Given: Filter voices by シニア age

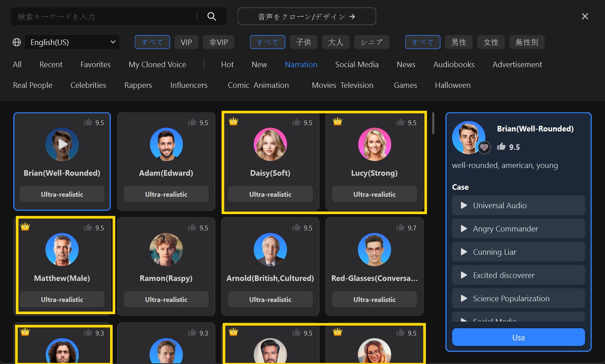Looking at the screenshot, I should pos(372,42).
